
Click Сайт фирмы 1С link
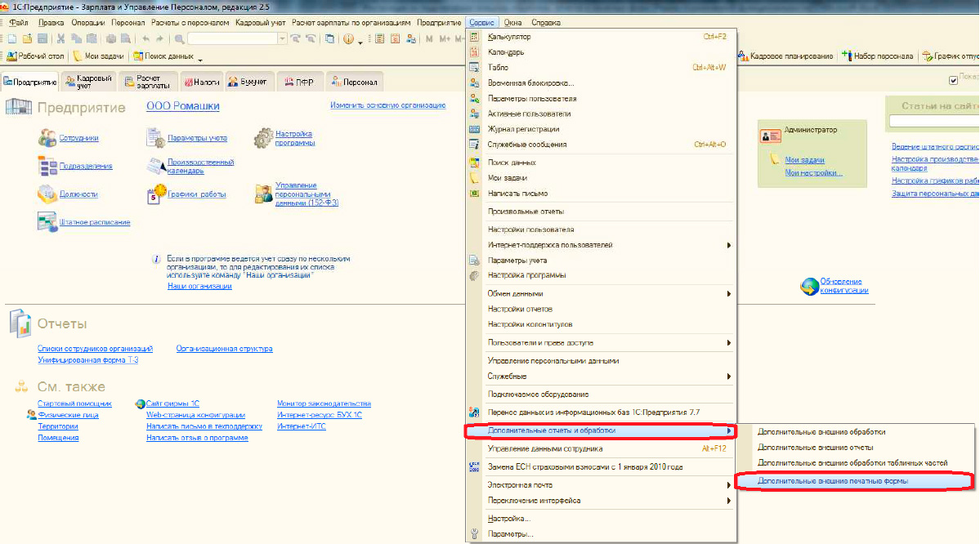[172, 404]
